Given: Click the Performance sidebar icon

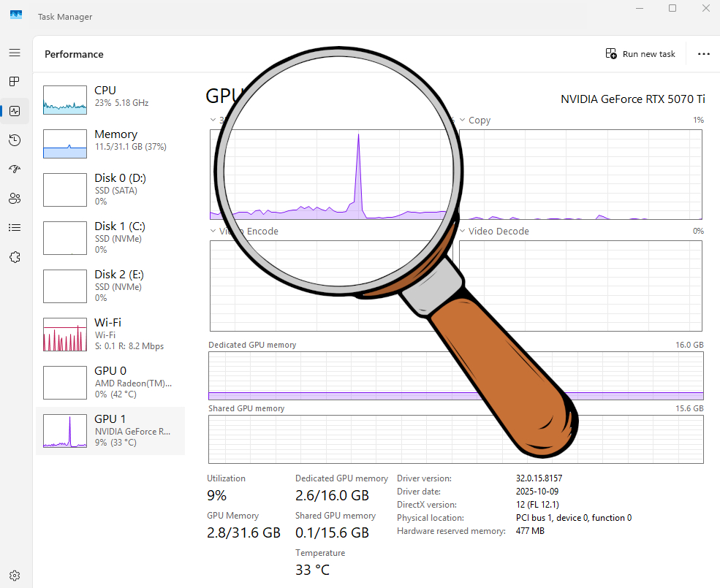Looking at the screenshot, I should (x=15, y=111).
